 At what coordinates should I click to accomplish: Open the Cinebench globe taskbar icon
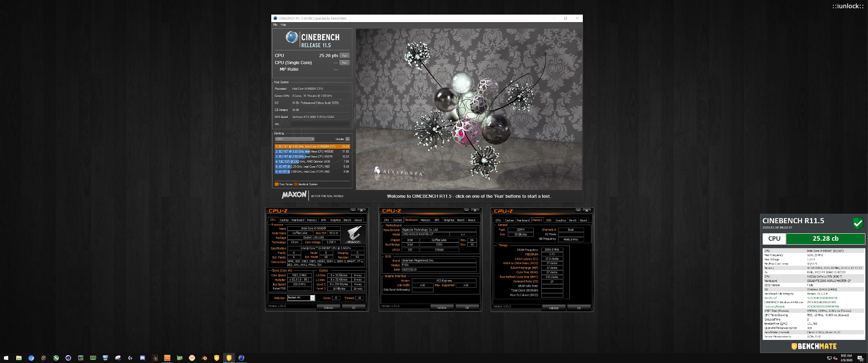[241, 358]
